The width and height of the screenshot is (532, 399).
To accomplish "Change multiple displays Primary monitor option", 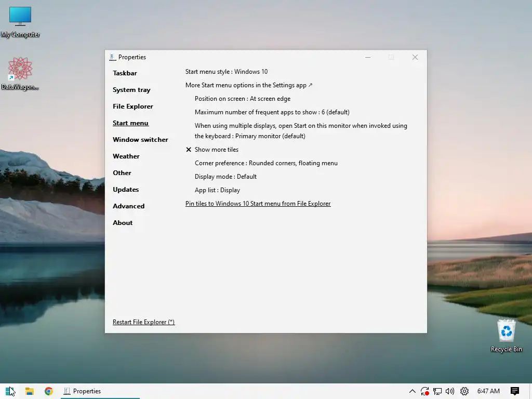I will [301, 131].
